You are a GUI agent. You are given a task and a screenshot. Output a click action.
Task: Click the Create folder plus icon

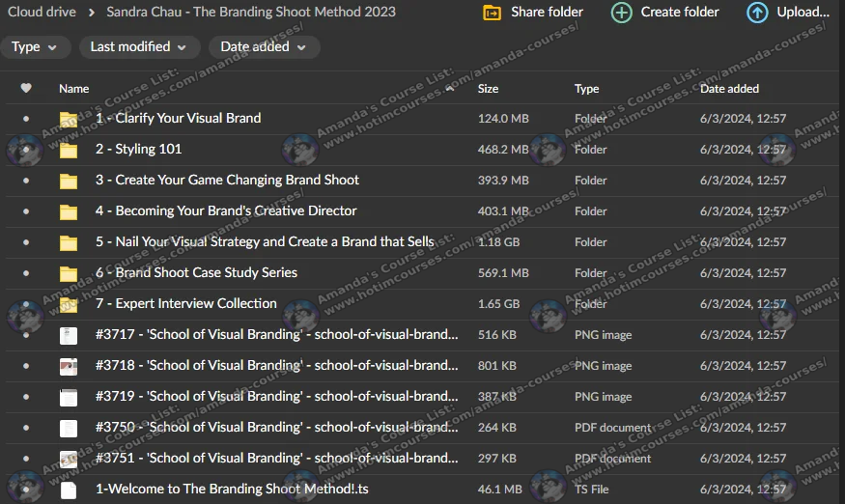pyautogui.click(x=623, y=13)
